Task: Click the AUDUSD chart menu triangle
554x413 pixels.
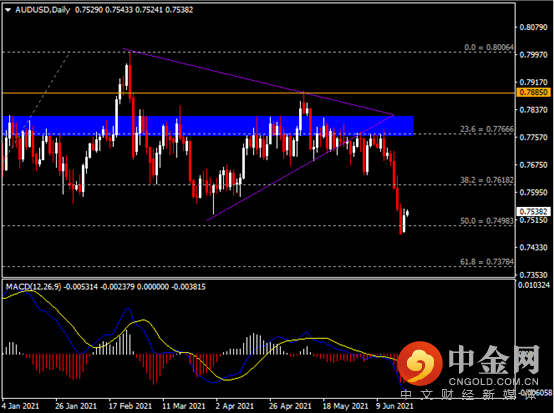Action: point(8,10)
